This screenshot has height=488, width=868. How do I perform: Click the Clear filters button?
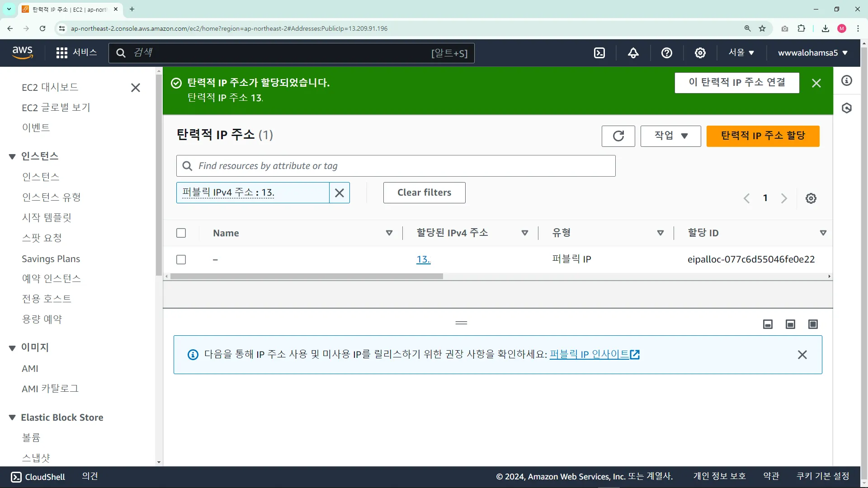click(424, 193)
